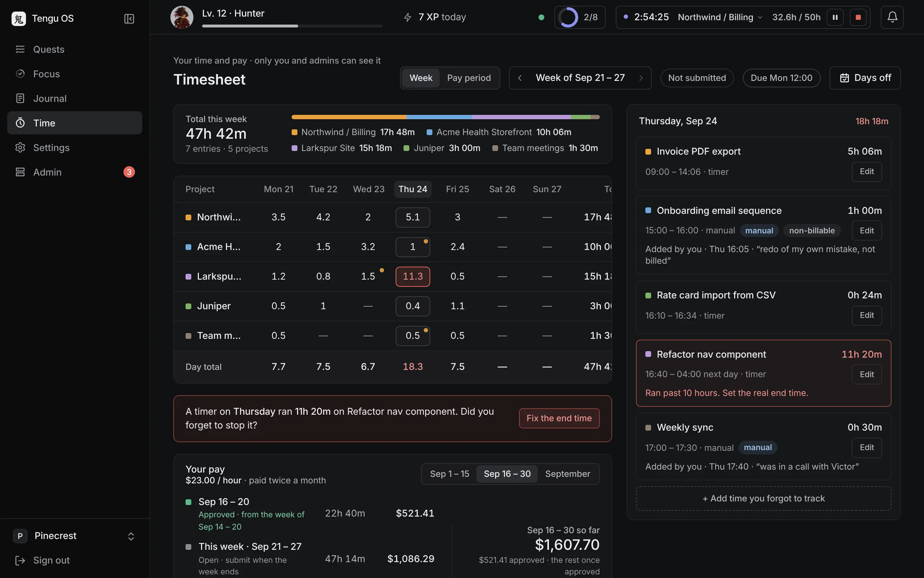The width and height of the screenshot is (924, 578).
Task: Sign out of the app
Action: [x=74, y=560]
